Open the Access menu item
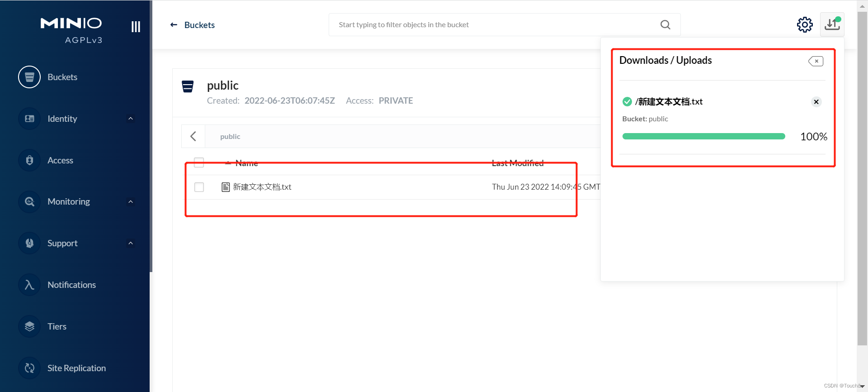 pyautogui.click(x=60, y=160)
